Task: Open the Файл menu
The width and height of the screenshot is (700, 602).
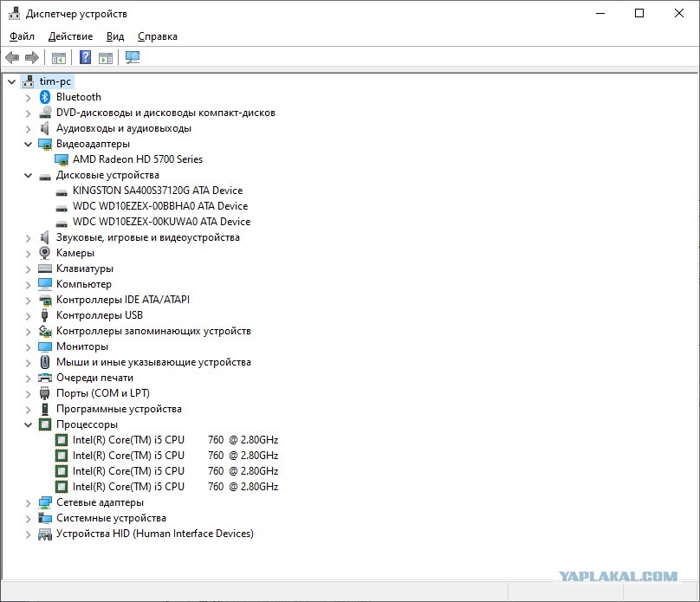Action: [22, 36]
